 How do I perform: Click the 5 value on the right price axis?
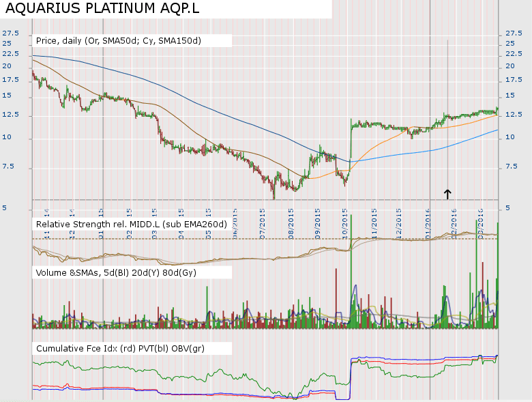click(507, 207)
